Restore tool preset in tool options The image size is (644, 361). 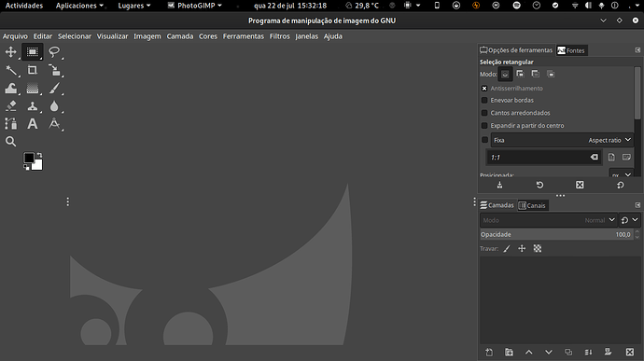(539, 185)
